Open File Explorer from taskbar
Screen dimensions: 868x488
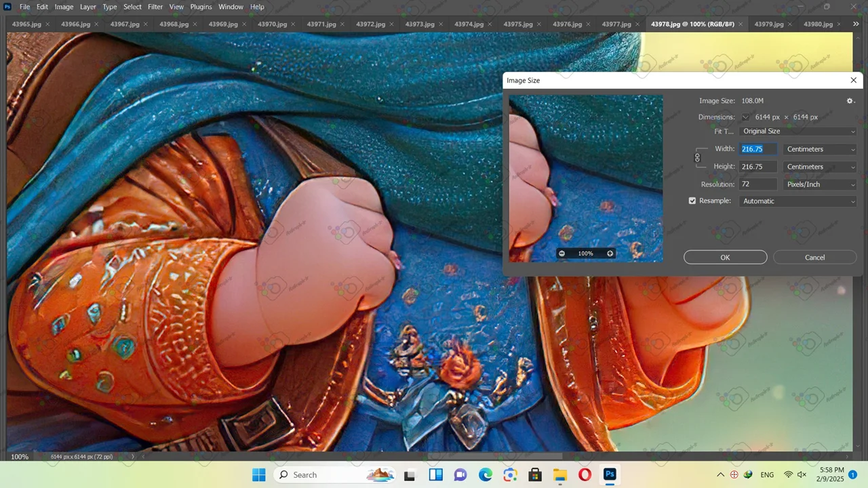point(559,474)
